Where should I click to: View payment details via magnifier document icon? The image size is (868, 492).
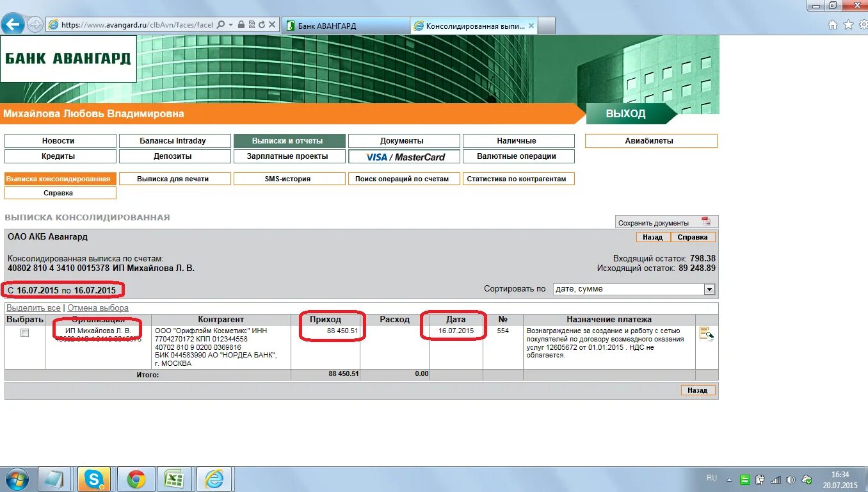click(706, 333)
